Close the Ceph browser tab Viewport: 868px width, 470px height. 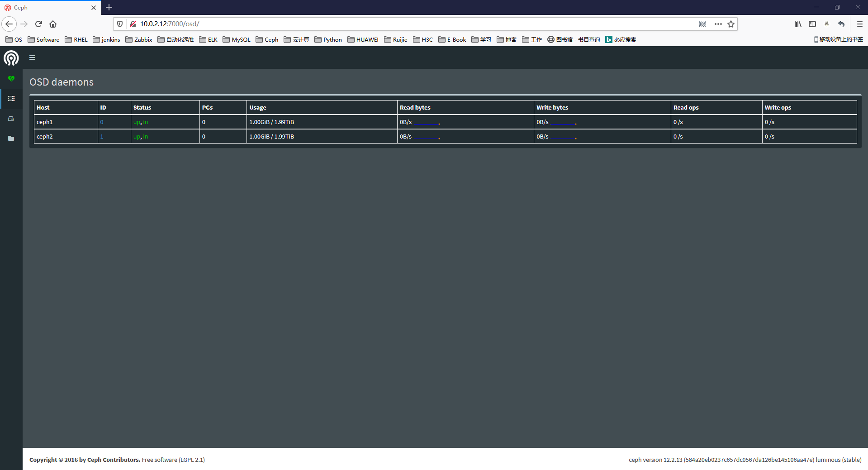click(94, 8)
